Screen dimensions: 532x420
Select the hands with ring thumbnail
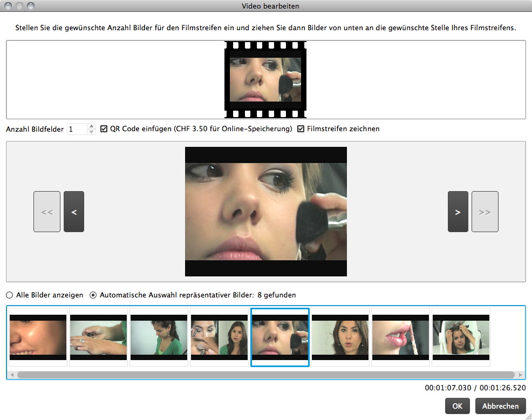click(x=98, y=337)
